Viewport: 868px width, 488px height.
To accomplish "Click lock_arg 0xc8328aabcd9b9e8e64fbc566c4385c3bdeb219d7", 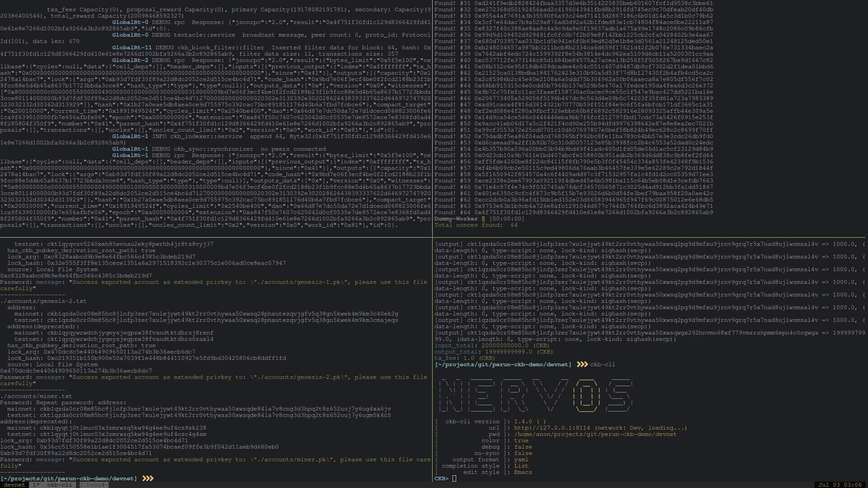I will click(x=119, y=257).
